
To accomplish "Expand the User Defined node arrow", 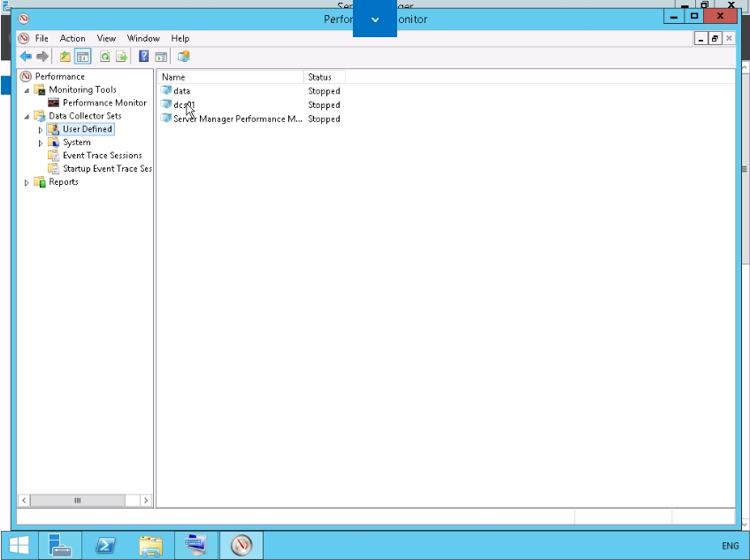I will coord(41,130).
